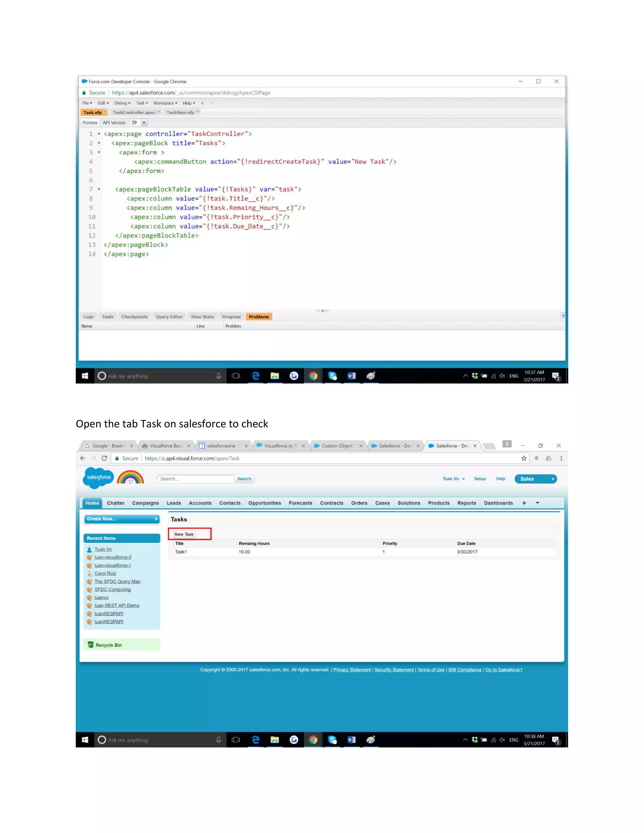644x833 pixels.
Task: Collapse code fold on line 1
Action: pyautogui.click(x=99, y=134)
